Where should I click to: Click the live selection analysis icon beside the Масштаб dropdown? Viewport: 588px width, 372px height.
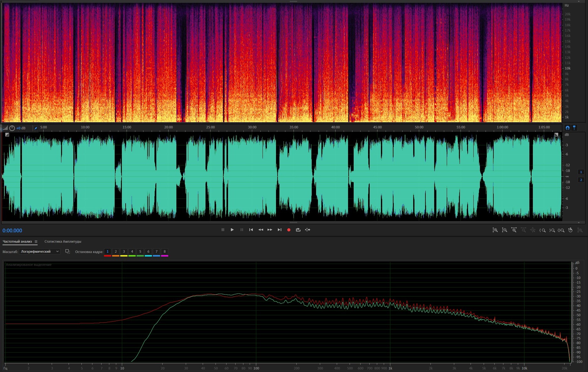coord(67,251)
